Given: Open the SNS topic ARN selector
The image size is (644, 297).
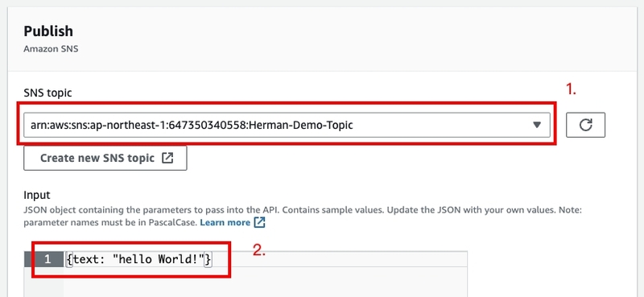Looking at the screenshot, I should 287,125.
